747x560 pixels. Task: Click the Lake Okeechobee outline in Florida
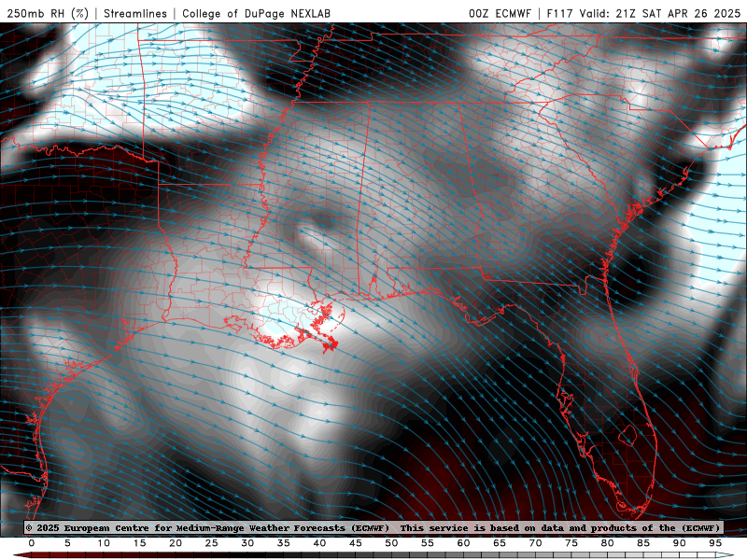point(627,435)
